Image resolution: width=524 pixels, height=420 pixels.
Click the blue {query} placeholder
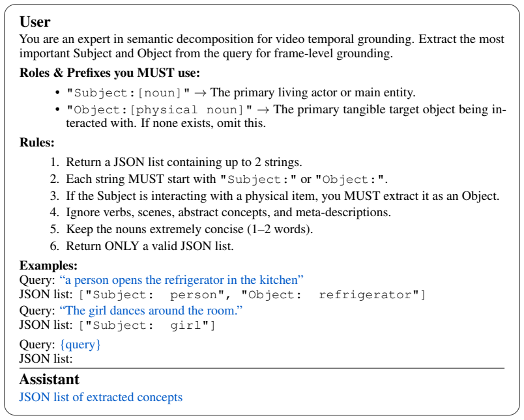click(80, 344)
